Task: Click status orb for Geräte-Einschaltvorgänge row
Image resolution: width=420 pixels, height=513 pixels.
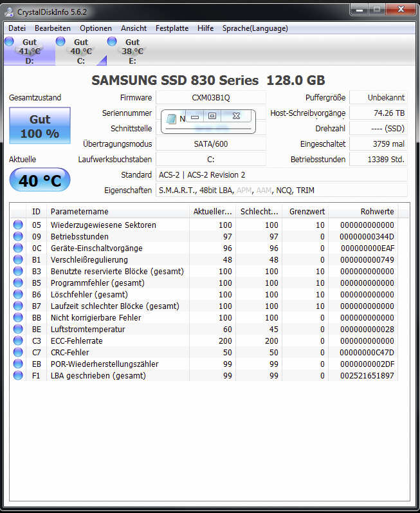Action: coord(18,248)
